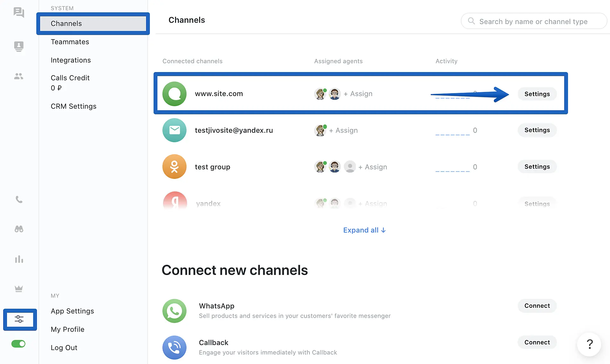610x364 pixels.
Task: Open the phone calls sidebar icon
Action: tap(19, 199)
